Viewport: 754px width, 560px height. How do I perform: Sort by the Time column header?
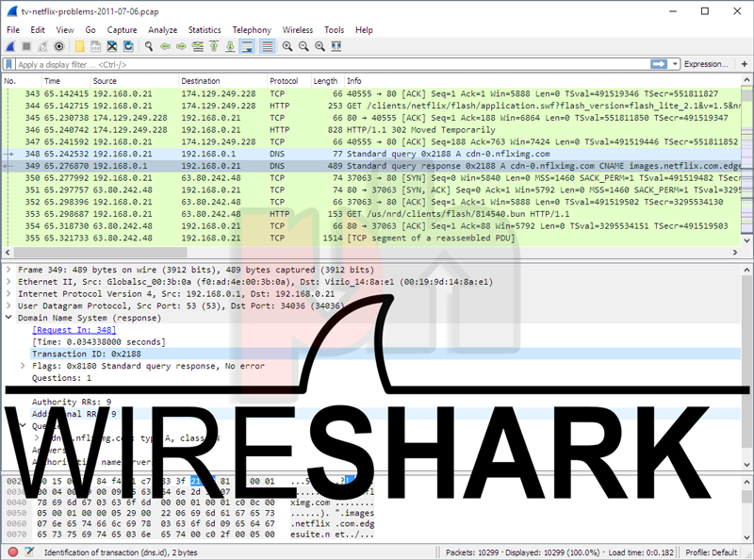(66, 81)
